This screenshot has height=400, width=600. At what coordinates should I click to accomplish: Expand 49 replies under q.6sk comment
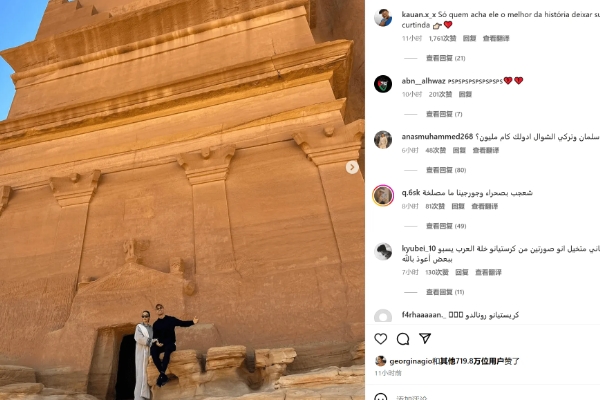(446, 226)
